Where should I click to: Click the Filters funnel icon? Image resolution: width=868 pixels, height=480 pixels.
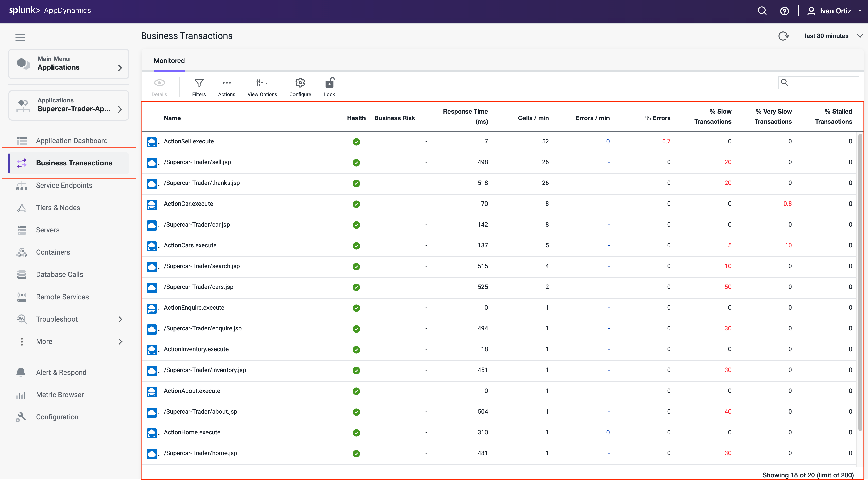(199, 83)
